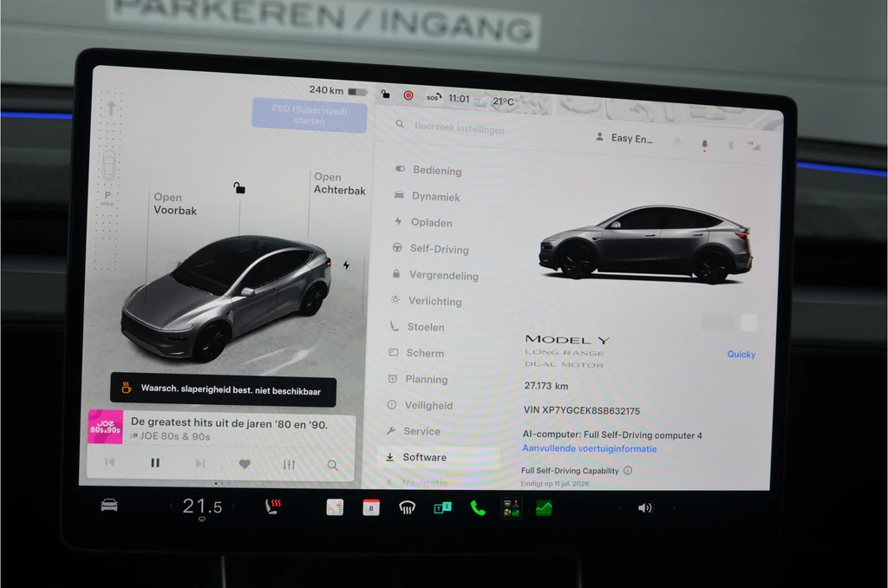This screenshot has height=588, width=888.
Task: Open the car controls icon in bottom bar
Action: click(x=109, y=505)
